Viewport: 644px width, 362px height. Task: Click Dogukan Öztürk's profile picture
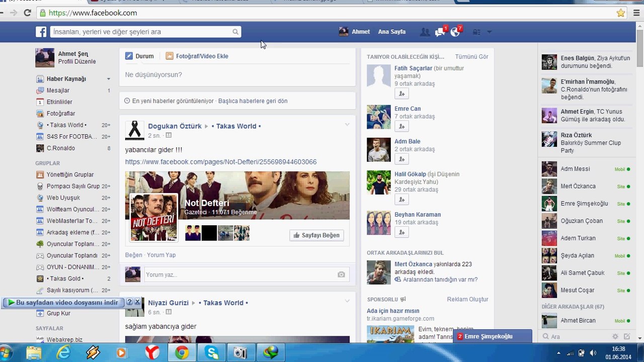point(134,130)
